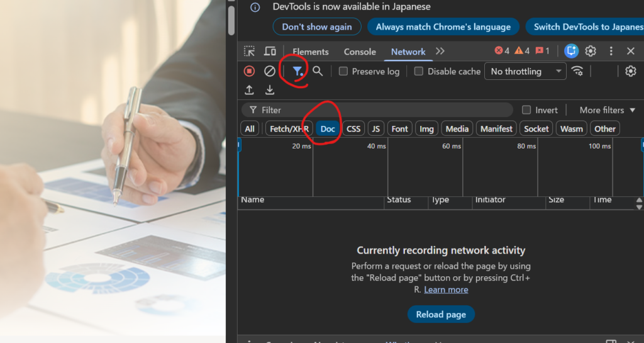Switch to the Console tab
The width and height of the screenshot is (644, 343).
[x=360, y=52]
